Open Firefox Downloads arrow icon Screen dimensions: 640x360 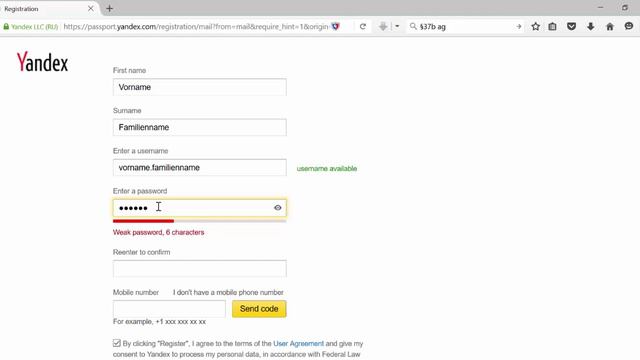point(591,27)
